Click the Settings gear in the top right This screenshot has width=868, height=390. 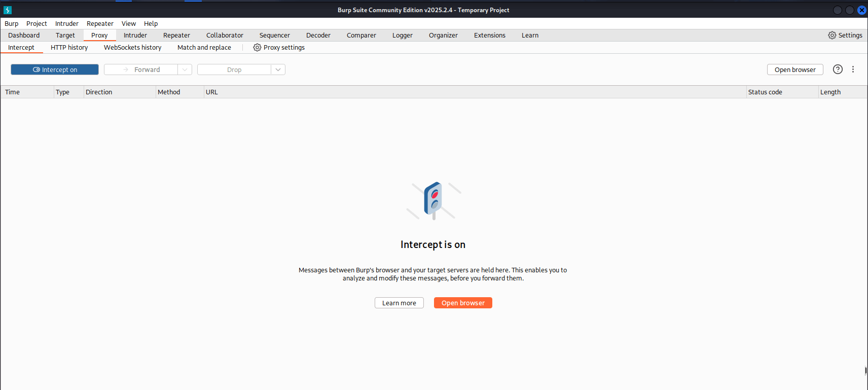[845, 36]
